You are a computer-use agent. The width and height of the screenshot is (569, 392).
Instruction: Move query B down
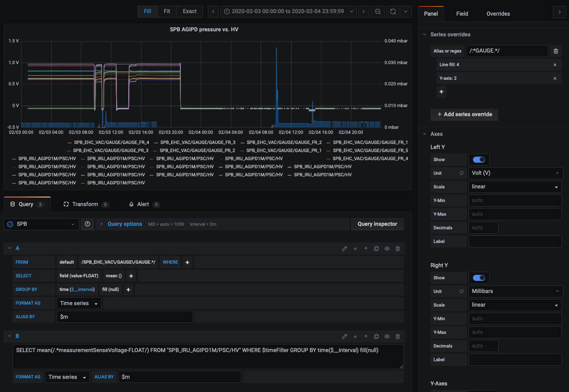click(355, 336)
